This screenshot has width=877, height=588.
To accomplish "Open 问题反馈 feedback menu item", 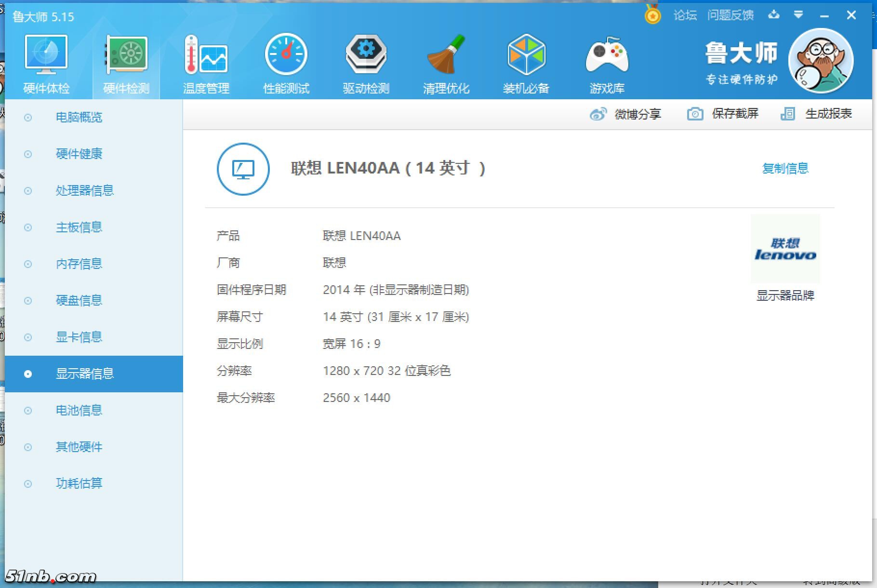I will point(731,15).
